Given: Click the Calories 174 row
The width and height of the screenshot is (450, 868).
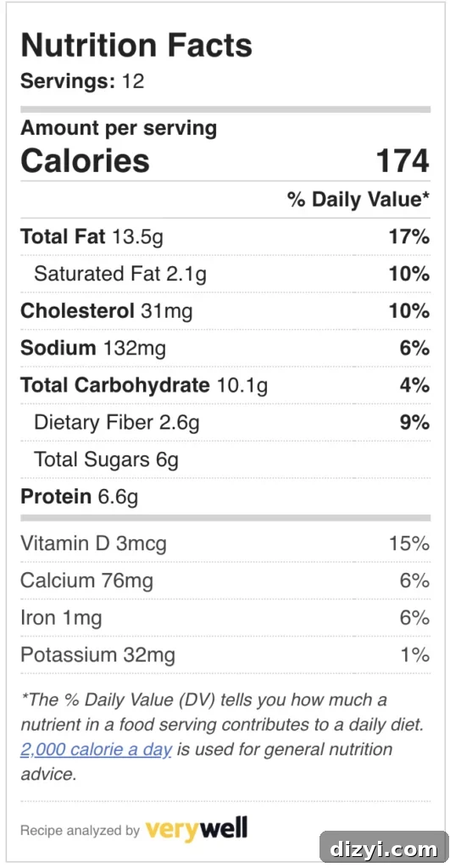Looking at the screenshot, I should [x=225, y=161].
